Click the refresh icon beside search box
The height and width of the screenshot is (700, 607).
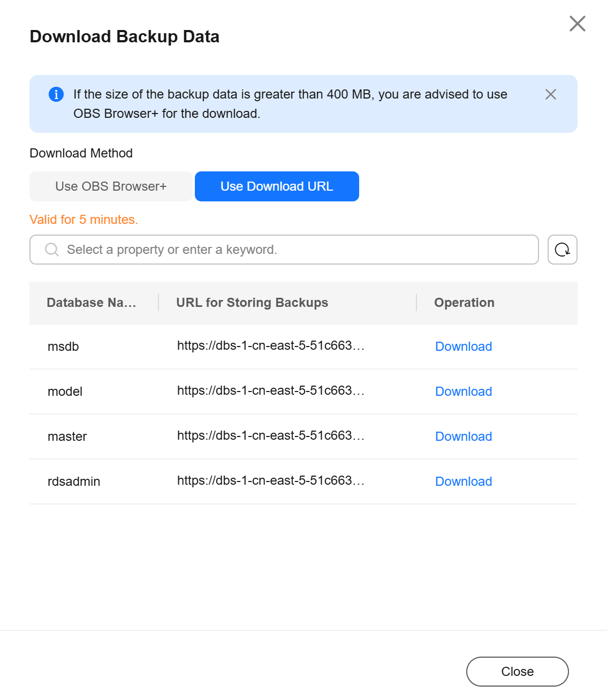(x=562, y=250)
